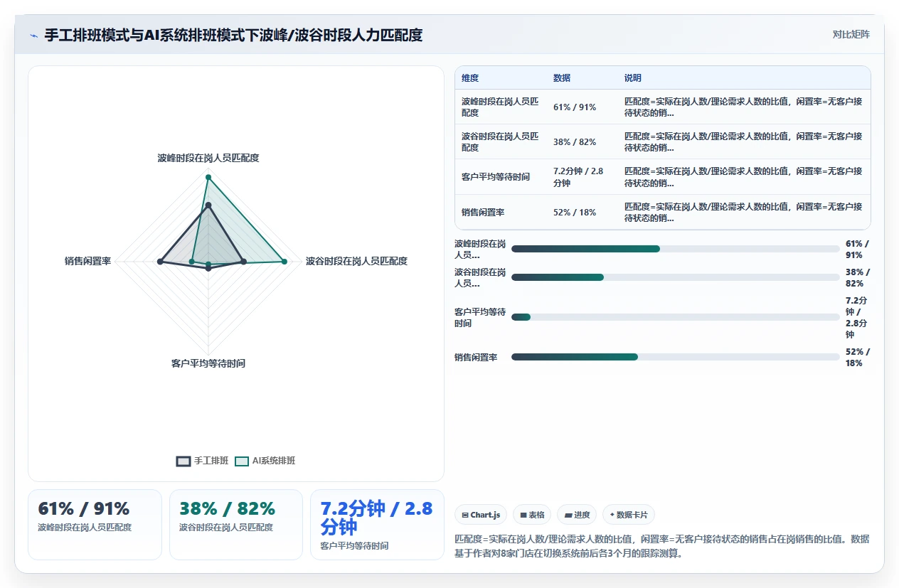The height and width of the screenshot is (588, 899).
Task: Click 客户平均等待时间 table row label
Action: click(496, 177)
